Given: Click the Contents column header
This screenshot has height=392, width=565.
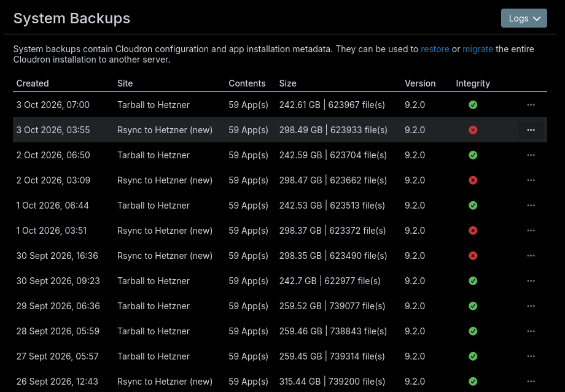Looking at the screenshot, I should point(247,83).
